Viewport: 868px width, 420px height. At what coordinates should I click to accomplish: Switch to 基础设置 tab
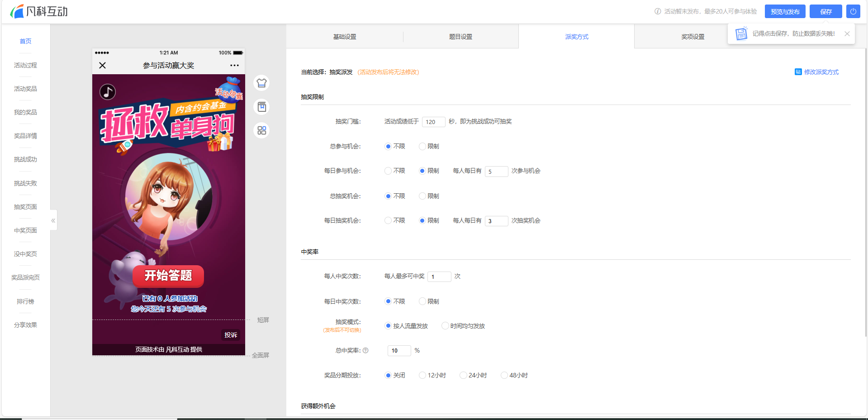(x=345, y=37)
